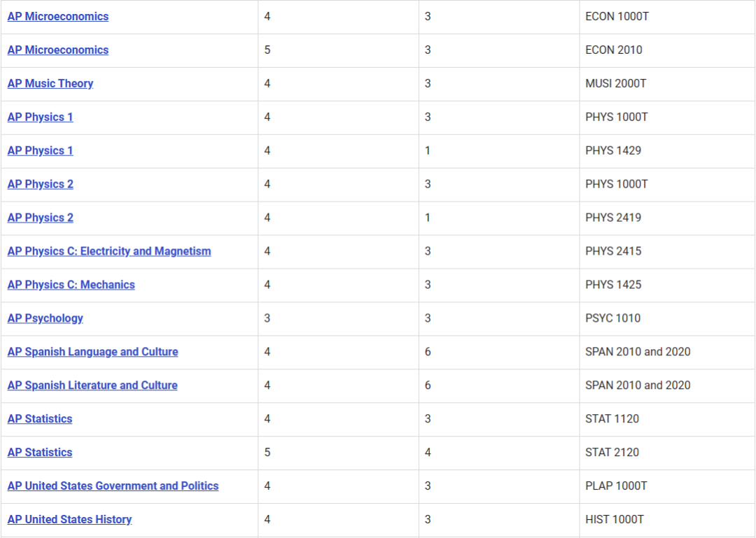
Task: Open AP Microeconomics link in ECON 2010 row
Action: [x=58, y=50]
